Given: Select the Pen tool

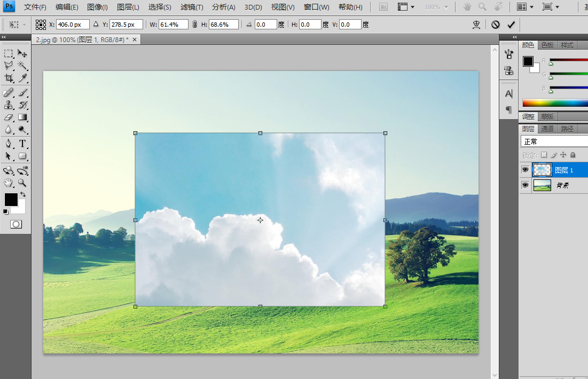Looking at the screenshot, I should click(9, 144).
